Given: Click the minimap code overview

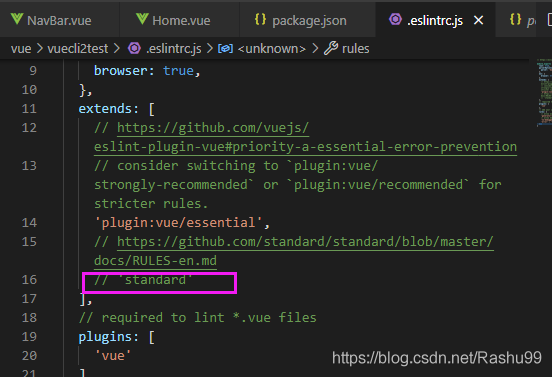Looking at the screenshot, I should tap(544, 92).
